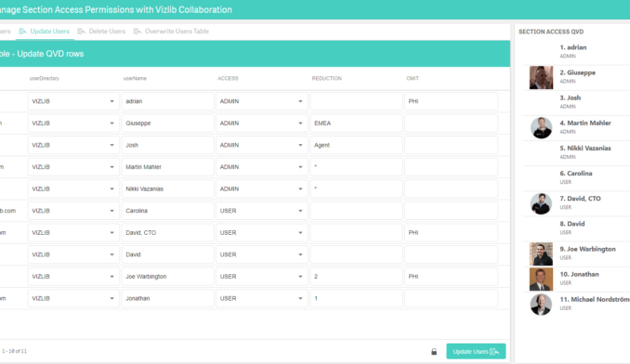Click the Update Users tab icon
630x364 pixels.
click(22, 32)
